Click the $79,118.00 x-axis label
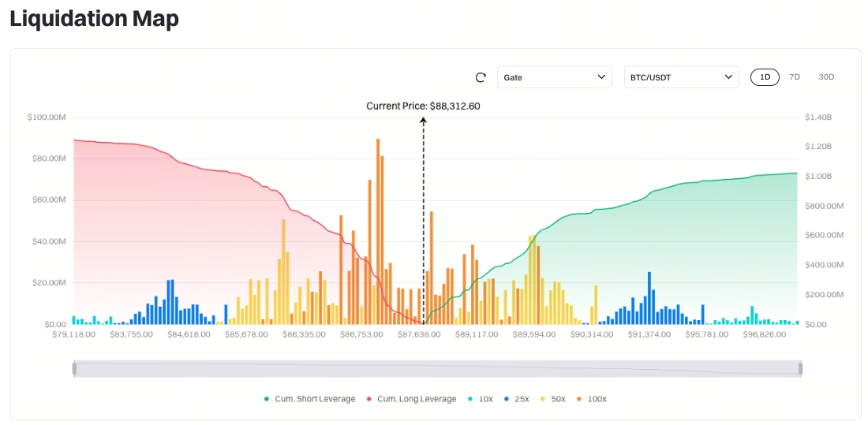This screenshot has height=425, width=868. coord(73,335)
